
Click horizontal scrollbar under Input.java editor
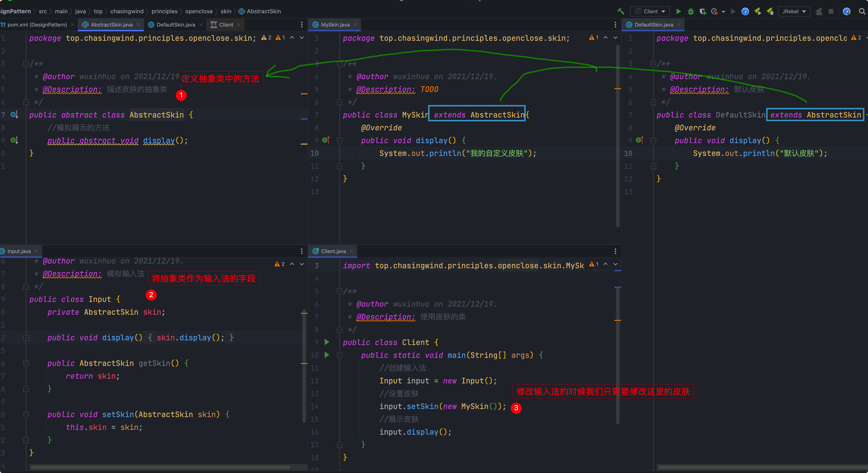tap(160, 467)
